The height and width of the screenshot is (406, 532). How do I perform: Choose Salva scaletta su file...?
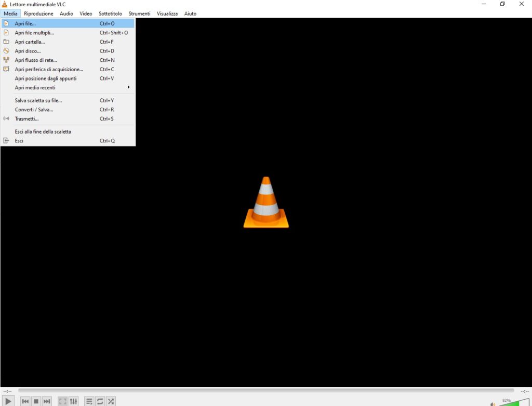coord(68,100)
